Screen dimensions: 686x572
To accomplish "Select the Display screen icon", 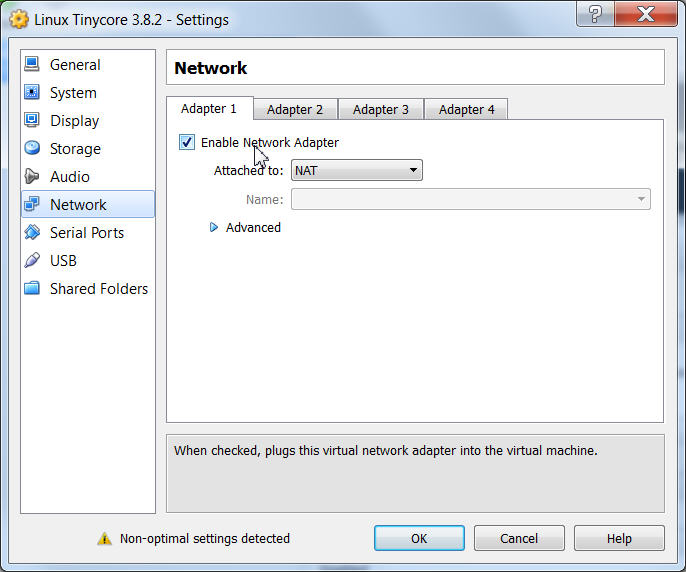I will click(32, 121).
